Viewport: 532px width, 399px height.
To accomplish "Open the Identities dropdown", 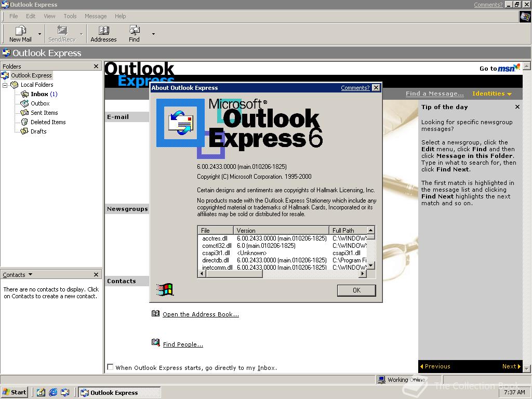I will click(x=491, y=94).
